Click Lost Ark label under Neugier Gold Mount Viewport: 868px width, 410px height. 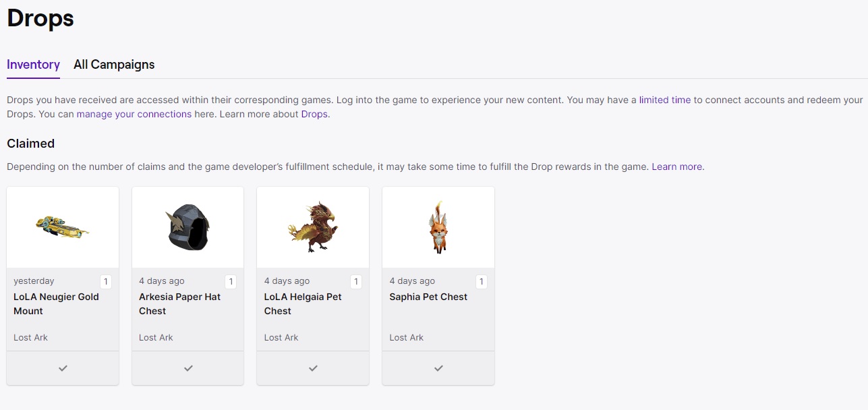[x=31, y=337]
